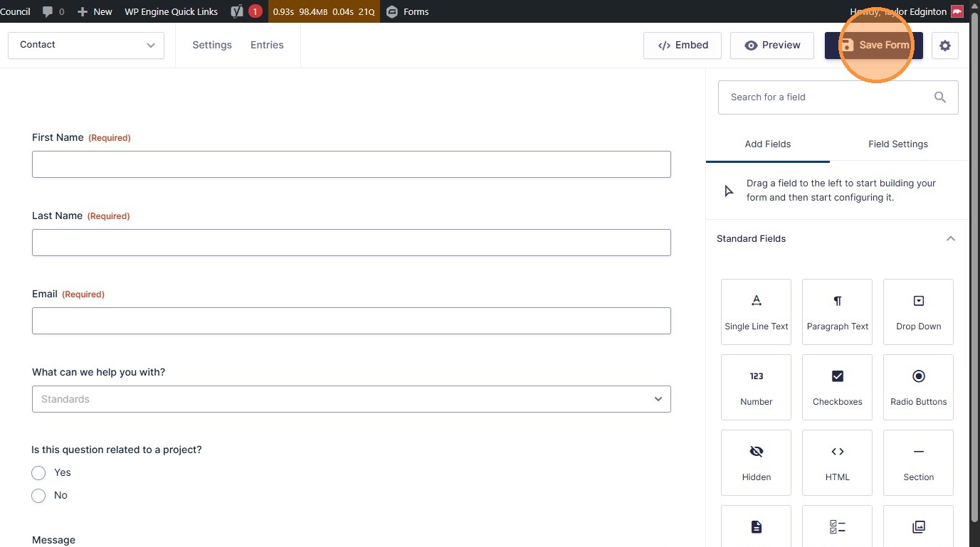Image resolution: width=980 pixels, height=547 pixels.
Task: Add the image-gallery-icon field in the bottom row
Action: tap(918, 526)
